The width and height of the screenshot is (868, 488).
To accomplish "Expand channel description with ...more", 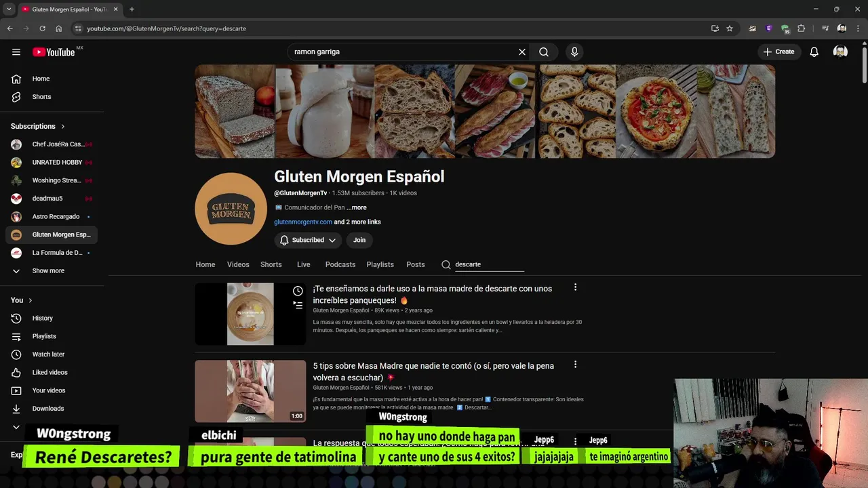I will (357, 207).
